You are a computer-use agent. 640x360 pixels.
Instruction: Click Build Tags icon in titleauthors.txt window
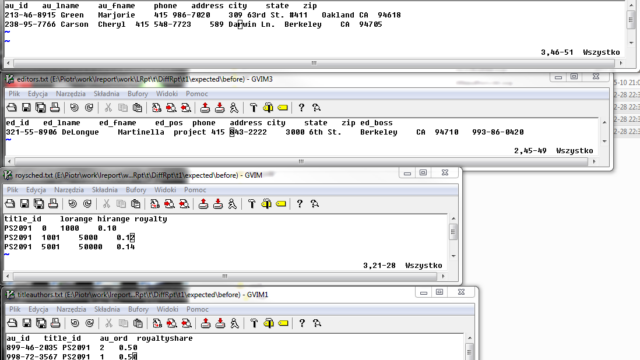pyautogui.click(x=269, y=323)
